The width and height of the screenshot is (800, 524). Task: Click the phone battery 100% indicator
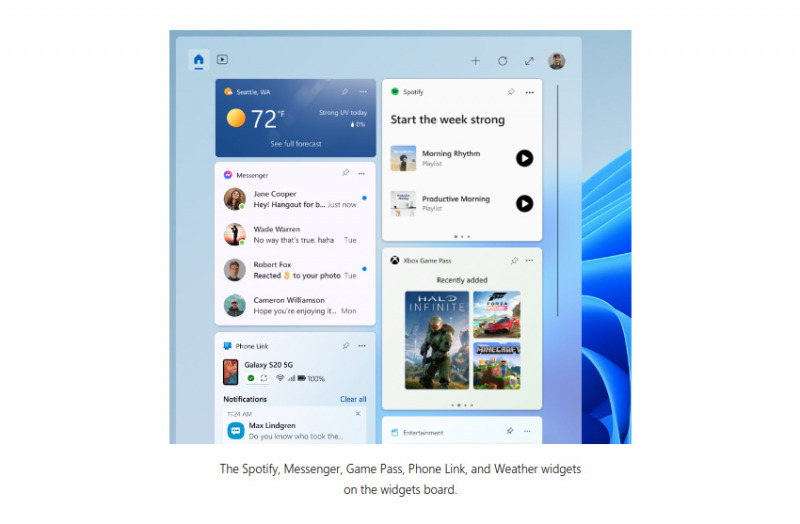pyautogui.click(x=311, y=379)
